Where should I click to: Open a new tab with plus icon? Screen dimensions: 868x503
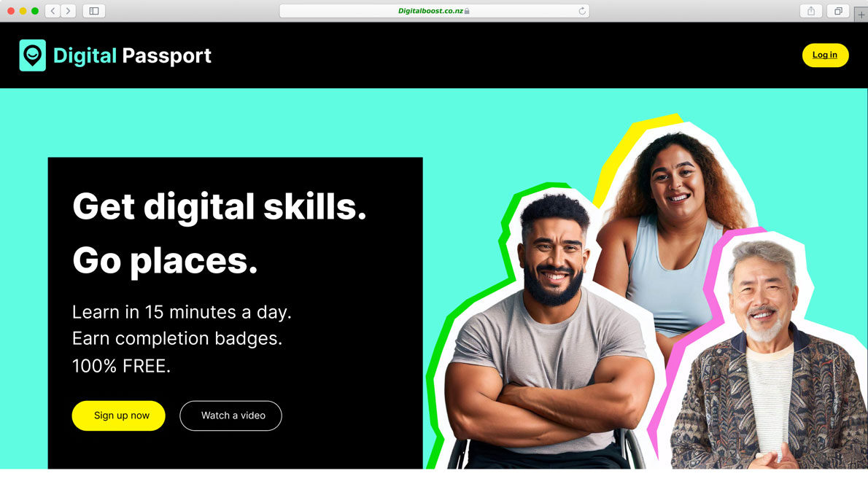click(x=861, y=15)
